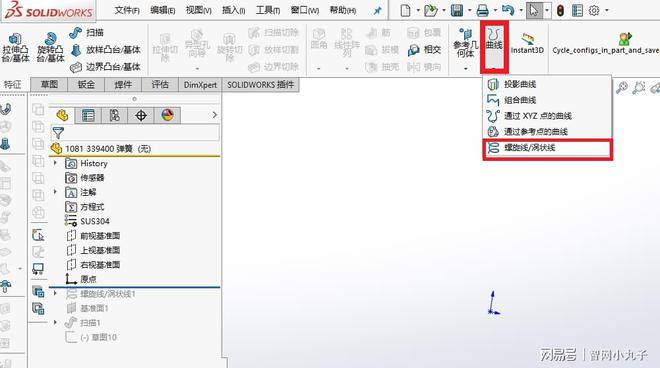Switch to the 钣金 (Sheet Metal) tab
The width and height of the screenshot is (660, 368).
pos(86,85)
